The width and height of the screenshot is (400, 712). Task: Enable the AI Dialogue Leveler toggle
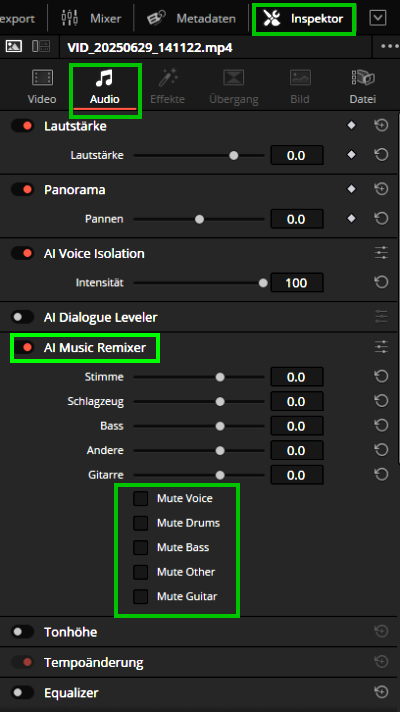[x=22, y=317]
